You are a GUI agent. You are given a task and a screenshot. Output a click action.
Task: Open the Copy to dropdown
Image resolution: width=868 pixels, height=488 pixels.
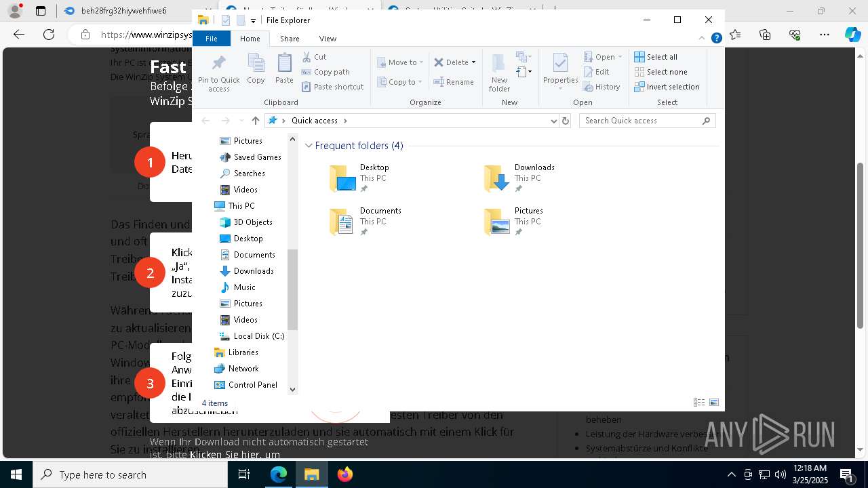point(400,82)
